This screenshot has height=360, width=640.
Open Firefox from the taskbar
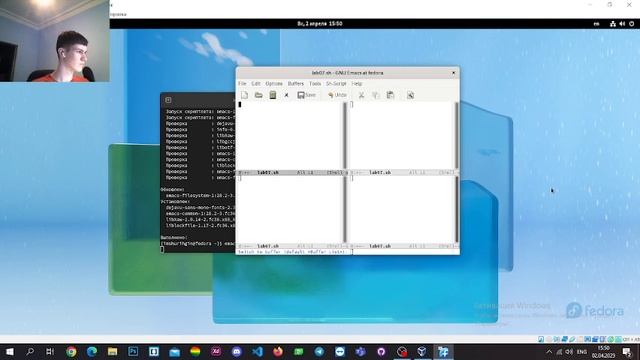point(278,351)
